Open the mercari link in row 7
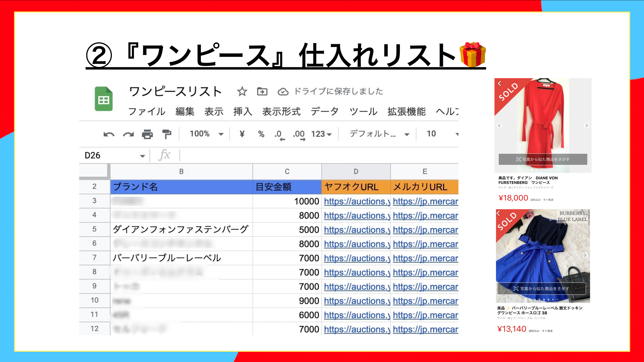The width and height of the screenshot is (644, 362). click(x=425, y=258)
